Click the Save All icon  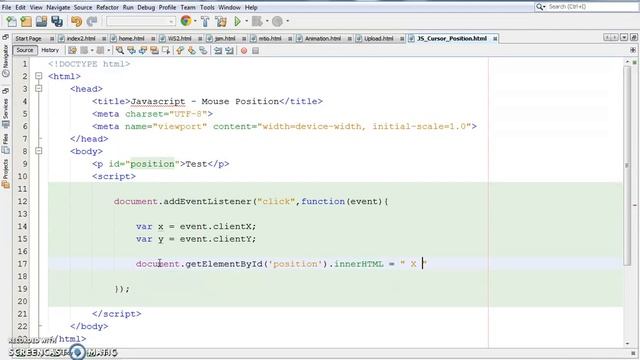coord(57,22)
